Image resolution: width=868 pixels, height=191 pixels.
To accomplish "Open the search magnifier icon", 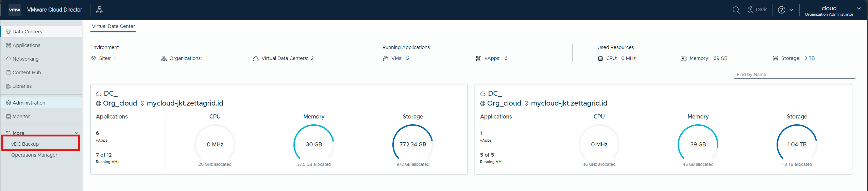I will pyautogui.click(x=736, y=10).
